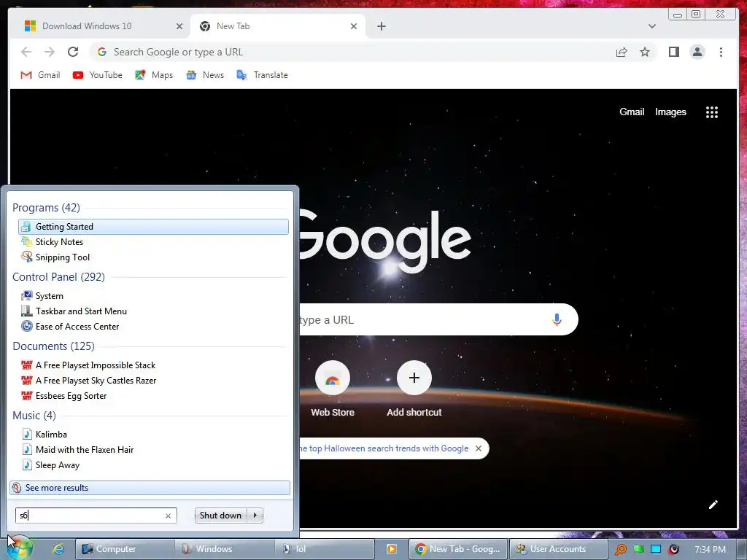Click the Music (4) header

pyautogui.click(x=34, y=415)
